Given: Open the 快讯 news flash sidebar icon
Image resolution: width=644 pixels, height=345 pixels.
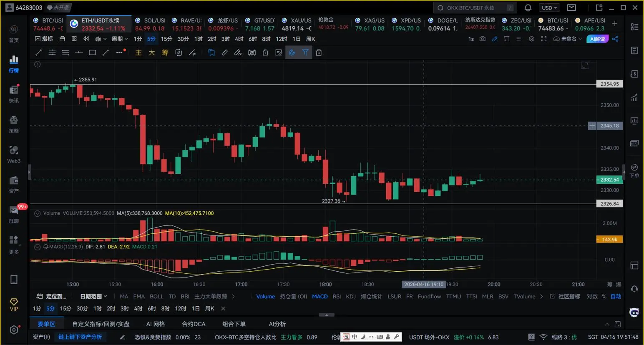Looking at the screenshot, I should 14,94.
